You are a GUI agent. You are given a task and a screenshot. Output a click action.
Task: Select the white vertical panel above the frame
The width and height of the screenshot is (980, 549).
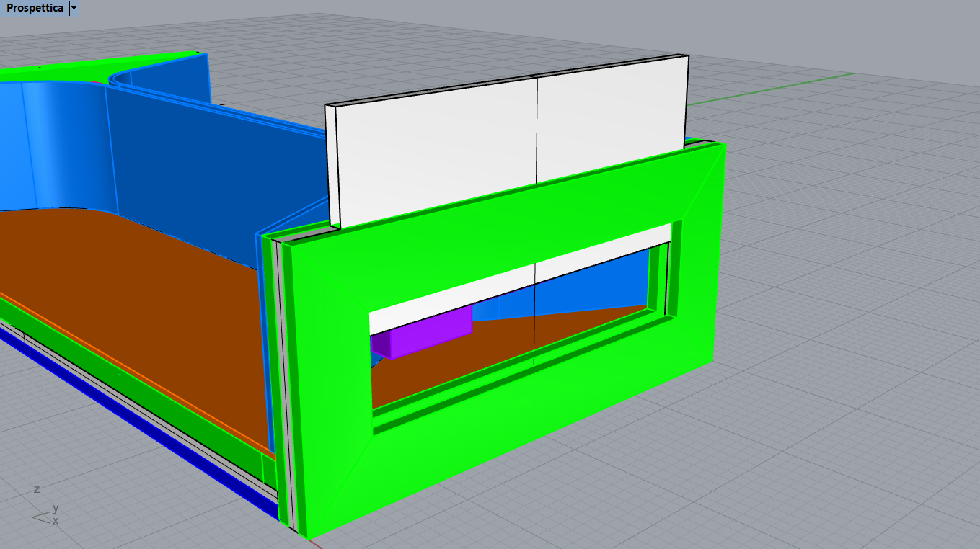pyautogui.click(x=507, y=140)
